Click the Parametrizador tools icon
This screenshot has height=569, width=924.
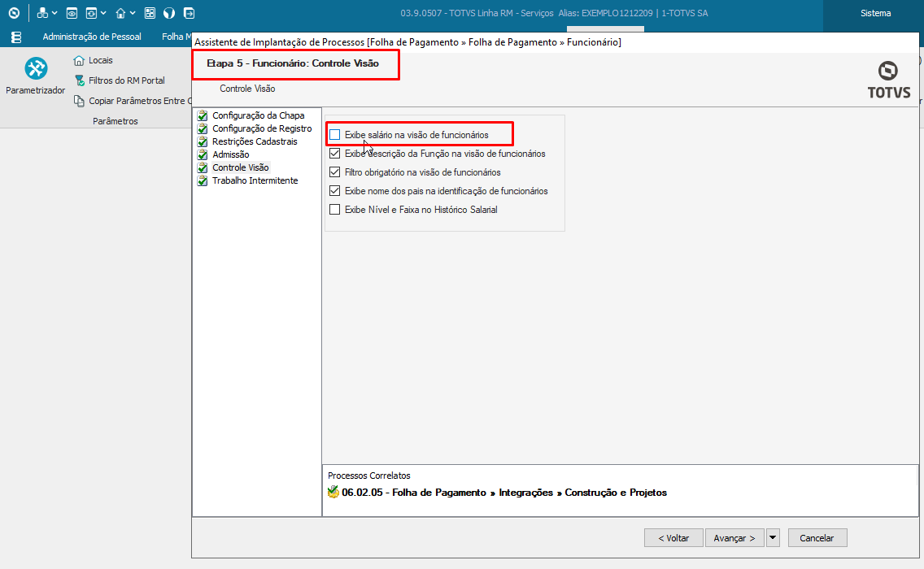pyautogui.click(x=36, y=69)
